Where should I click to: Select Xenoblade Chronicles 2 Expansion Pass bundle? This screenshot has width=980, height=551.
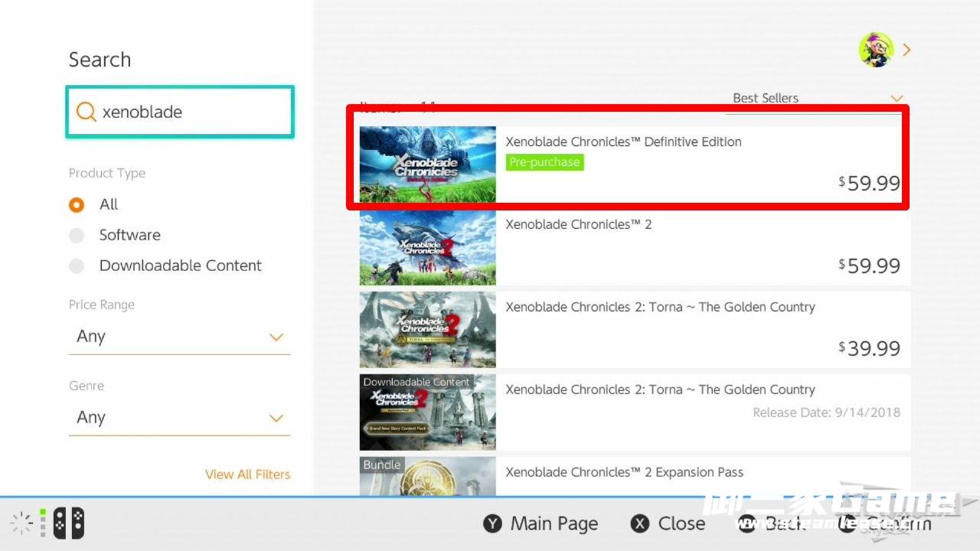pos(624,473)
